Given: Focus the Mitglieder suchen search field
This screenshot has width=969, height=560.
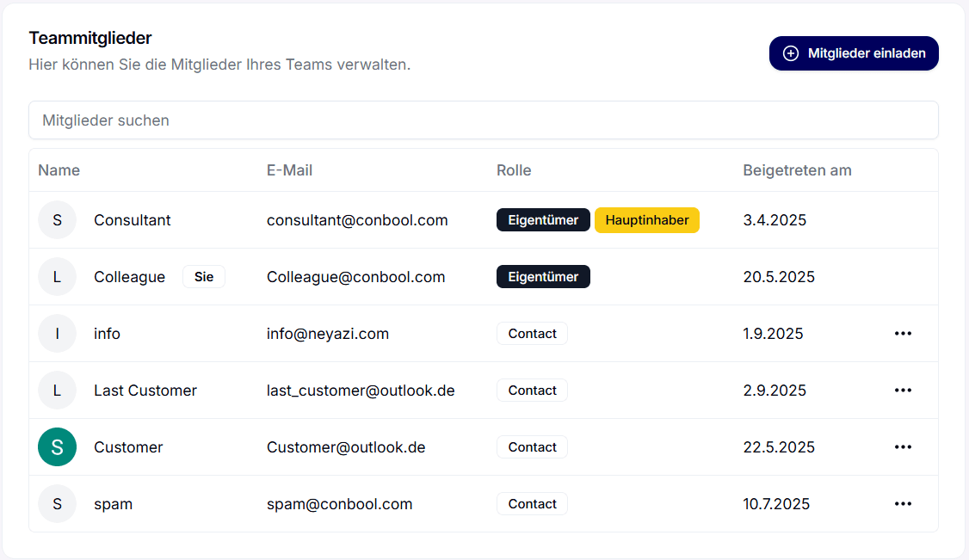Looking at the screenshot, I should [x=483, y=120].
